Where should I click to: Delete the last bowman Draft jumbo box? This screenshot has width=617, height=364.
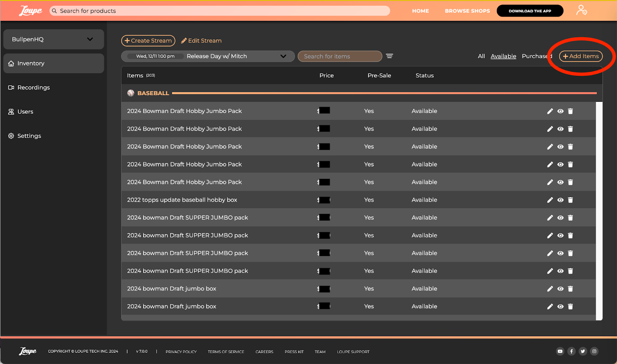click(570, 307)
